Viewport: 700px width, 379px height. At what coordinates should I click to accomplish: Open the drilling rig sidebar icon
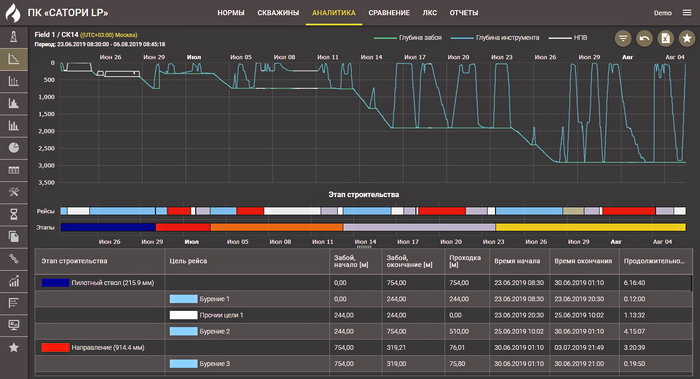14,37
